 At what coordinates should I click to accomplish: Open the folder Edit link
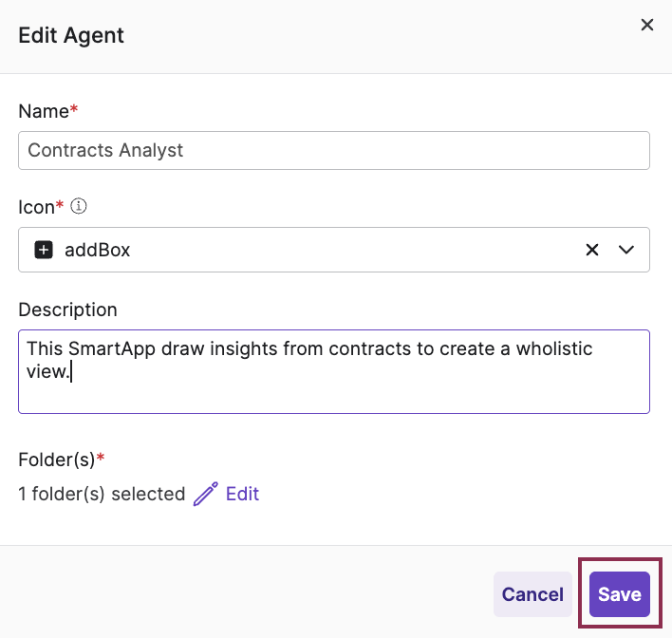point(242,494)
